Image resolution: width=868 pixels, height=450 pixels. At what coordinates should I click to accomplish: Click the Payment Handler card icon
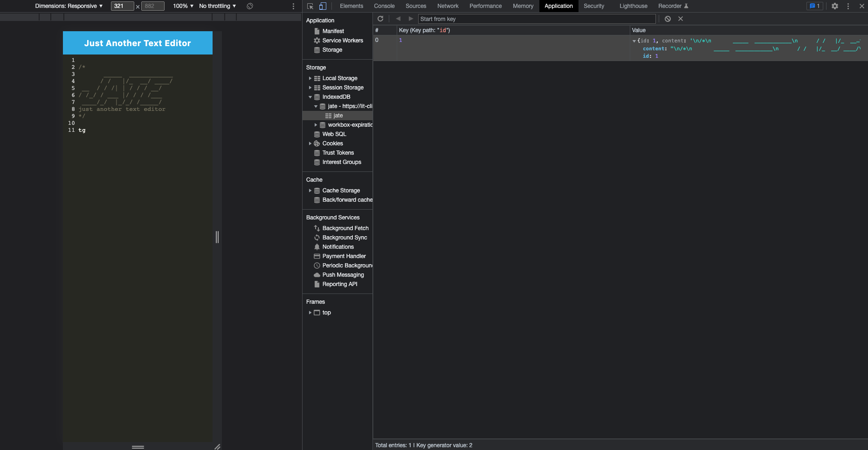tap(317, 256)
